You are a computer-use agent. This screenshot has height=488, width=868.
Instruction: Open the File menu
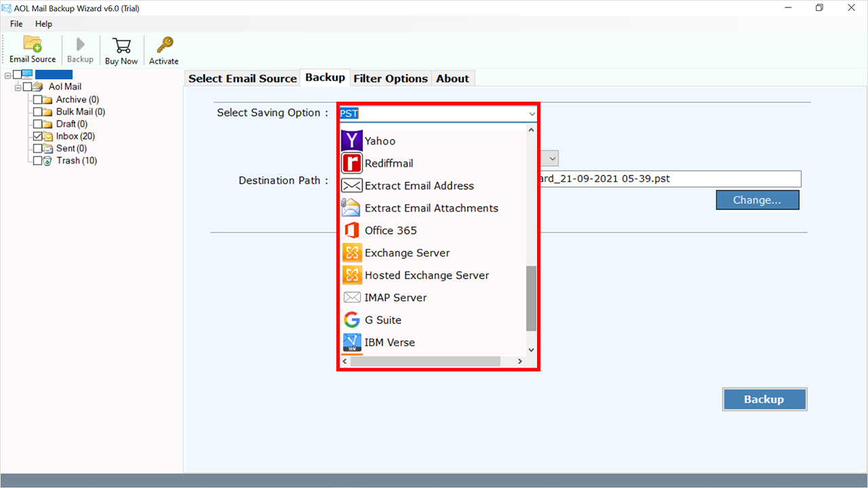coord(16,24)
